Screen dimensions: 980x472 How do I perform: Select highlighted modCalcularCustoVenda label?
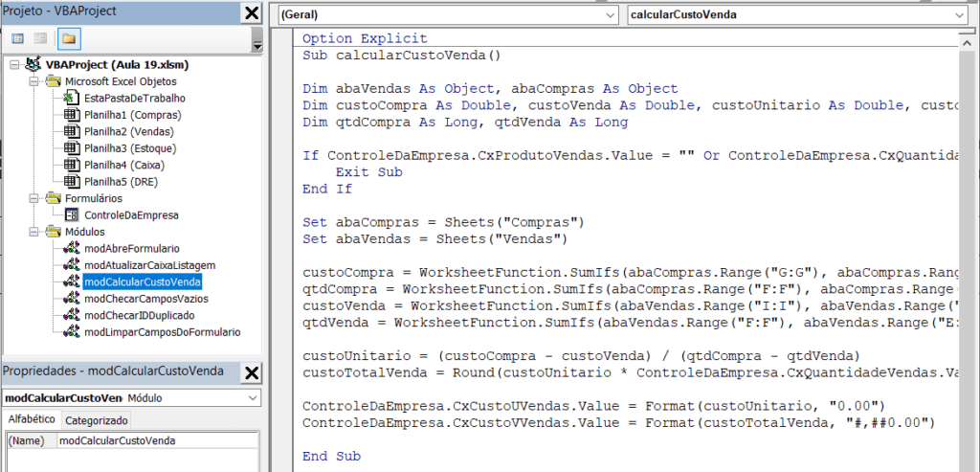[142, 281]
